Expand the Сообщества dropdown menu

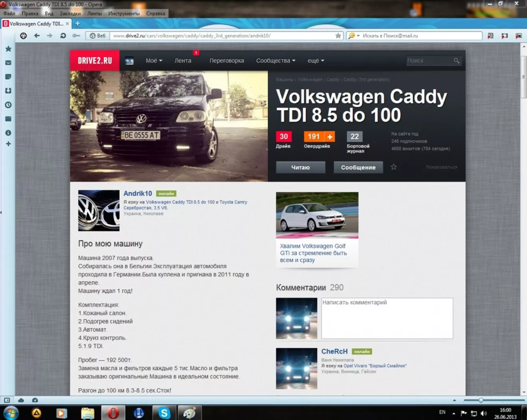click(276, 61)
